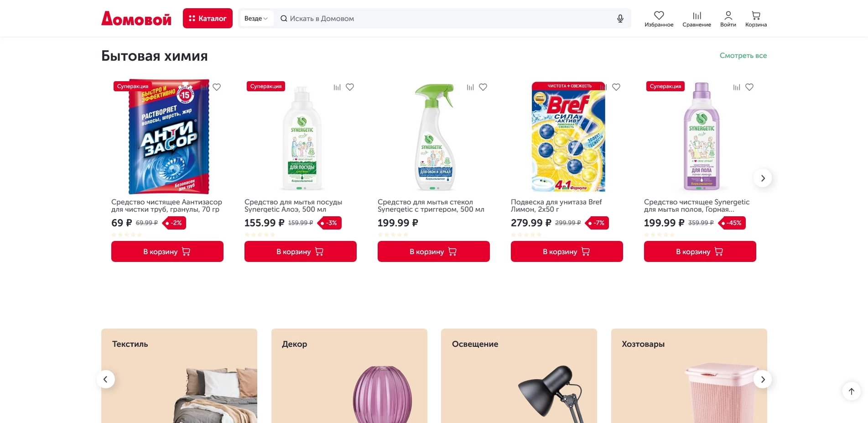
Task: Open the Антизасор product image
Action: pos(167,137)
